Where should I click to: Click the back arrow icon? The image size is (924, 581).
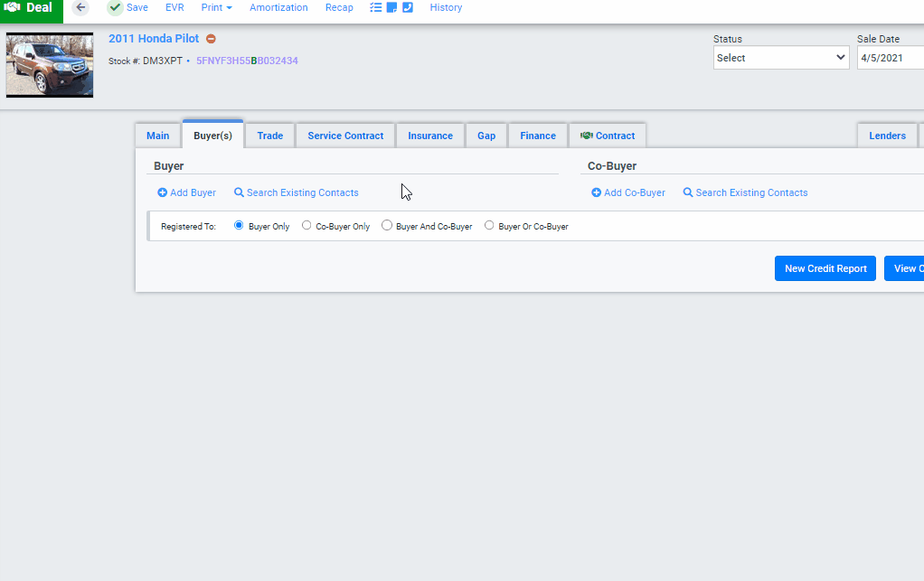point(80,7)
